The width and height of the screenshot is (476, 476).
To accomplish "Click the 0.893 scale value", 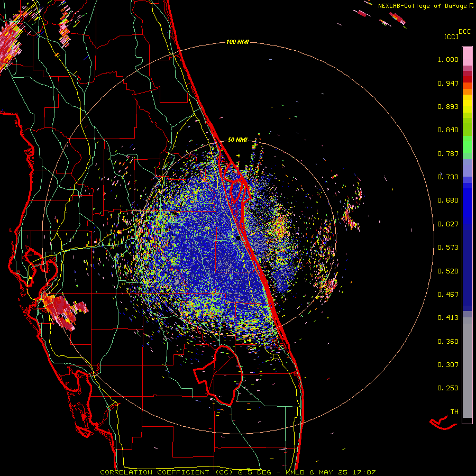I will [x=448, y=106].
